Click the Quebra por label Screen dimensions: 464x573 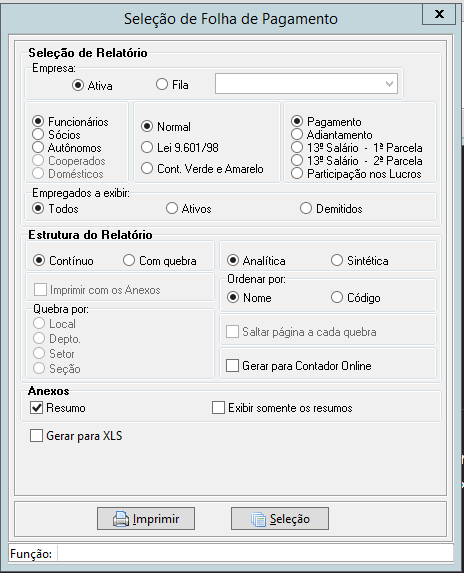61,309
